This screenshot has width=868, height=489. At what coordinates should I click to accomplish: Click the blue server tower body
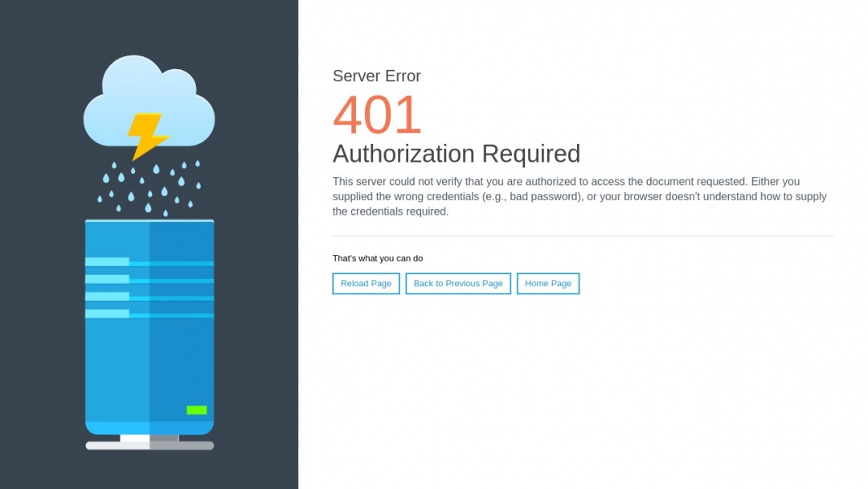point(149,362)
